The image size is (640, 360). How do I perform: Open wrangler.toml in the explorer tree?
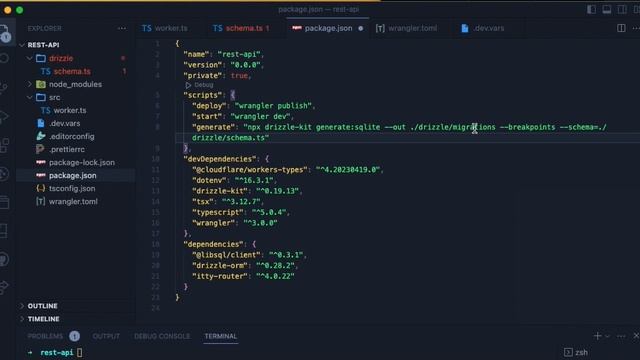coord(73,202)
